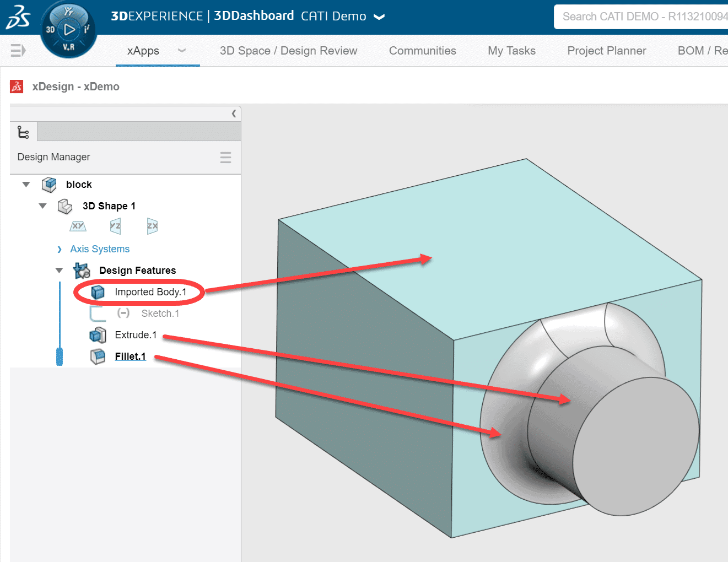Click the Design Manager panel title
This screenshot has height=562, width=728.
tap(54, 157)
